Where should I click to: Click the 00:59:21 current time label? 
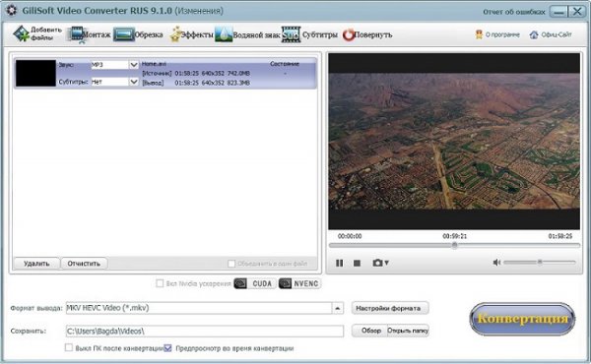[454, 236]
